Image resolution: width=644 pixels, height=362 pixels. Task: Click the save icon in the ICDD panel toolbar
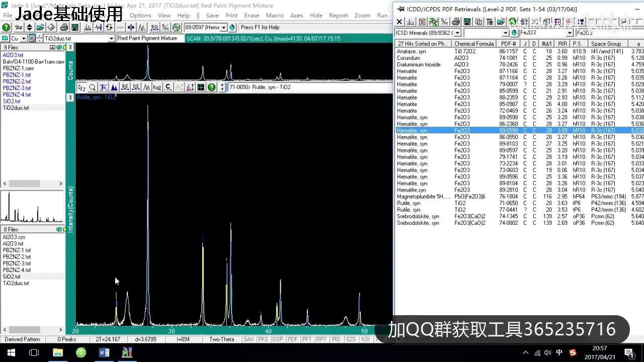[467, 22]
